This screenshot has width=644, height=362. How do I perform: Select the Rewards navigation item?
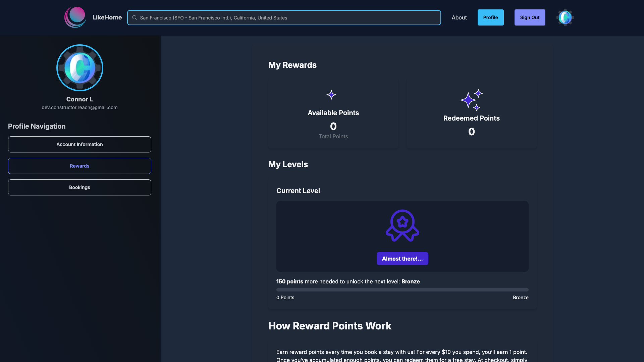point(79,166)
